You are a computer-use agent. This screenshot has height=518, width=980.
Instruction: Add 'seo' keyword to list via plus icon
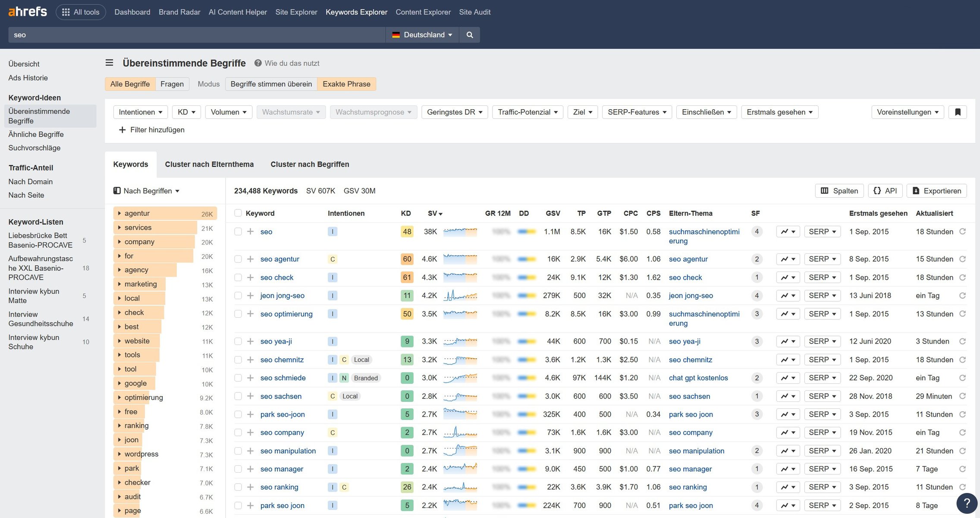pos(250,232)
